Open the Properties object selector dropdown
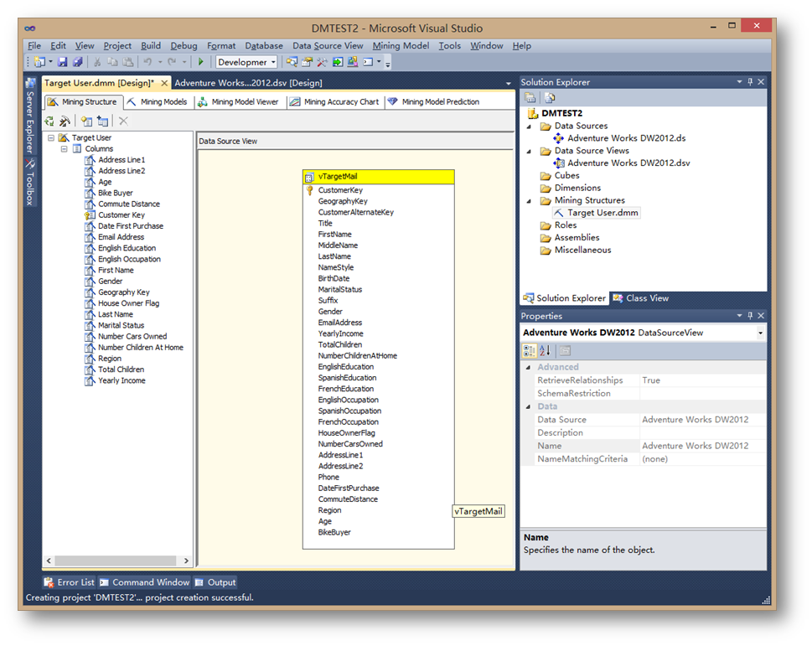The image size is (812, 646). (x=760, y=333)
